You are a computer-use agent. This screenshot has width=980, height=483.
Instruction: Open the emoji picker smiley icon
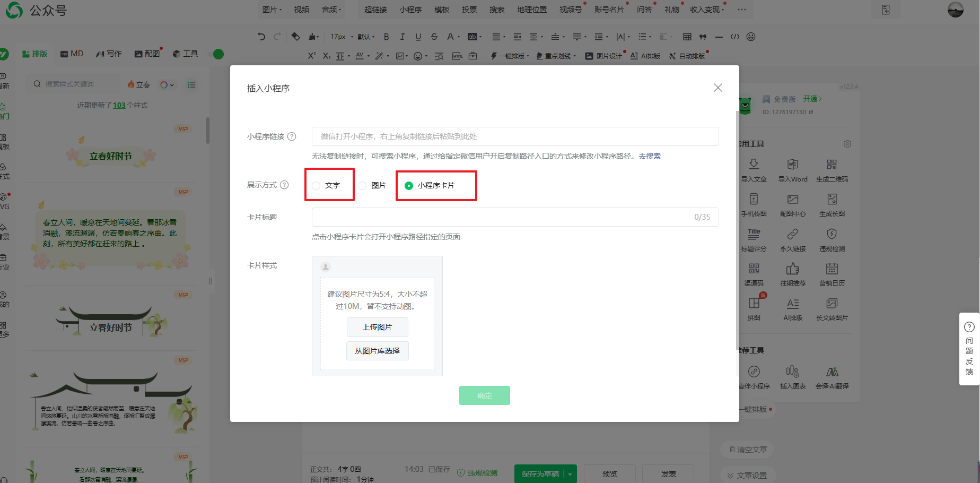click(x=750, y=37)
